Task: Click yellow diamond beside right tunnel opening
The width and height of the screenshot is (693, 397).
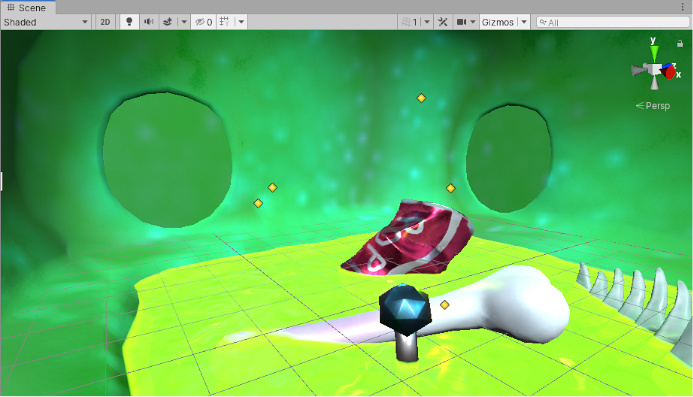Action: pos(450,188)
